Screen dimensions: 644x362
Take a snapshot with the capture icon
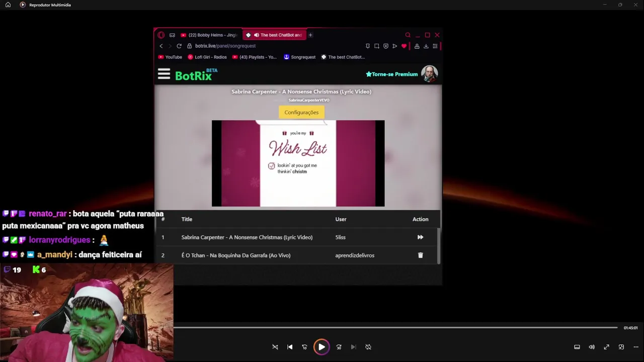click(377, 46)
